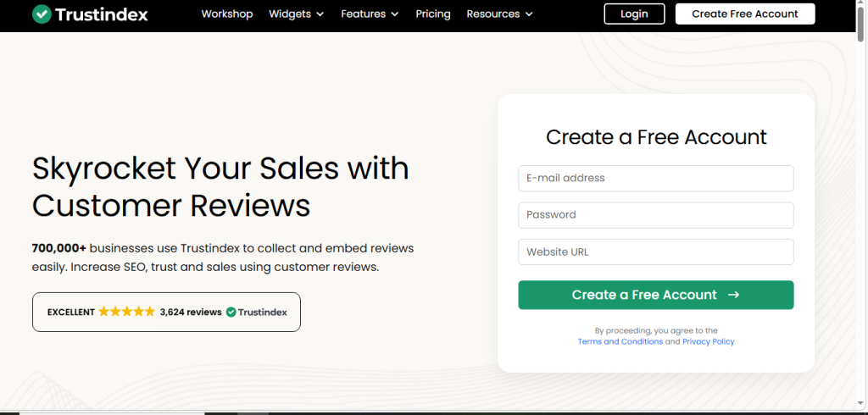Click the arrow icon on the green button

734,295
